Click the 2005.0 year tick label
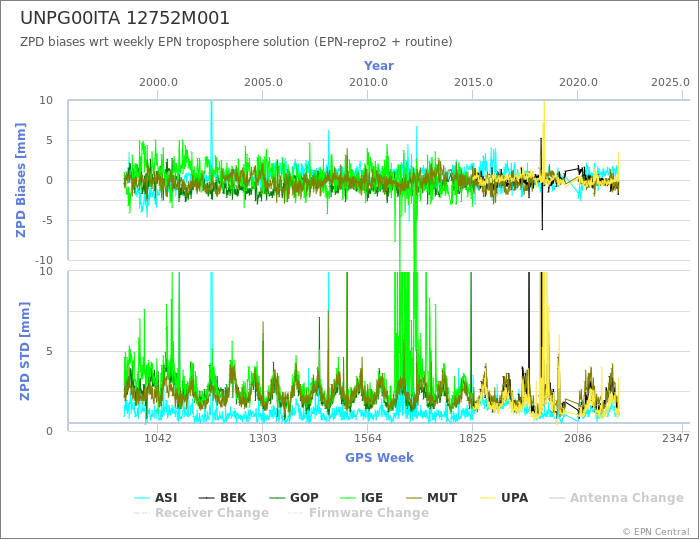This screenshot has height=540, width=700. [263, 83]
